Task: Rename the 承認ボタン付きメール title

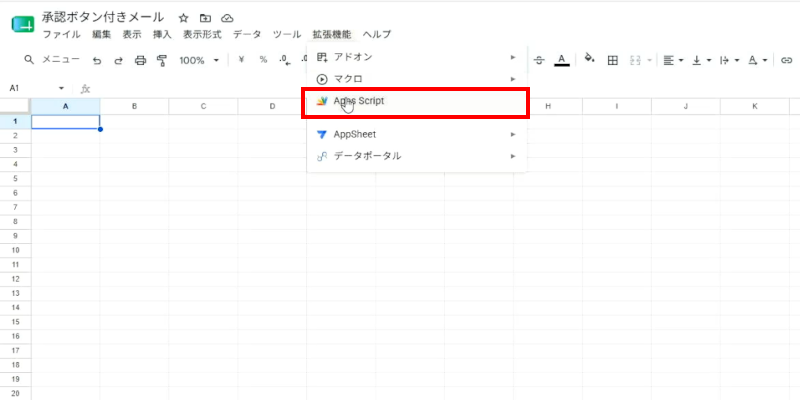Action: [x=103, y=18]
